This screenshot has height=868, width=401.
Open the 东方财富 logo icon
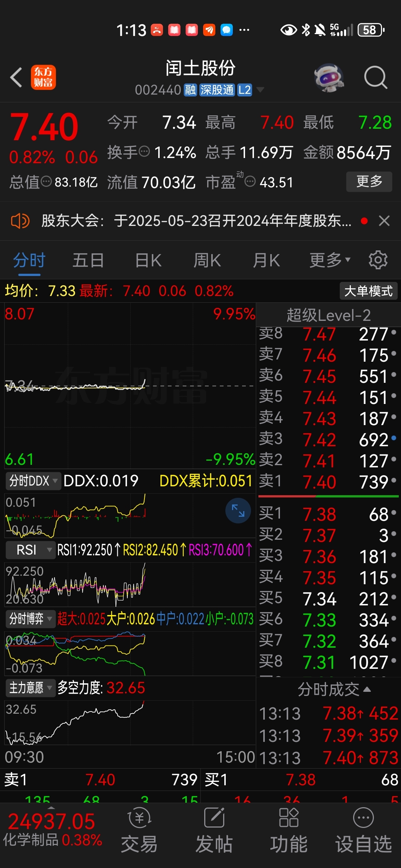(x=43, y=78)
